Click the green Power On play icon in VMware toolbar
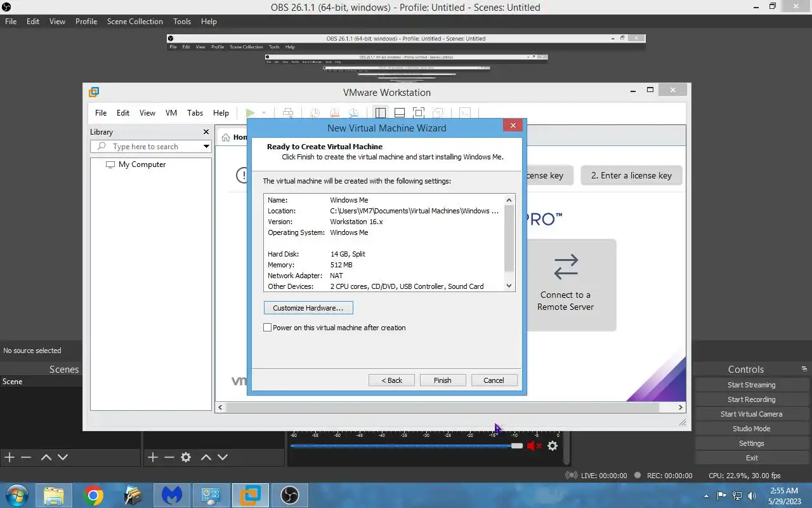812x508 pixels. click(x=250, y=113)
